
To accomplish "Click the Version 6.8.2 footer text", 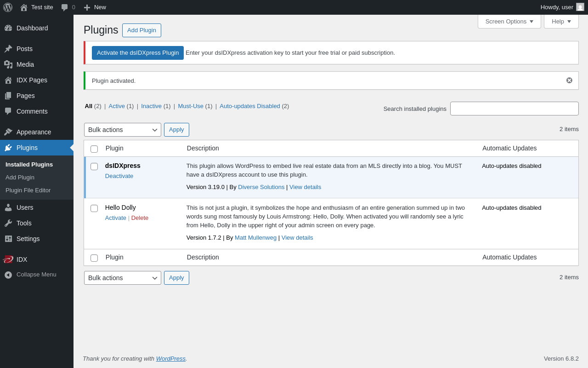I will 561,358.
